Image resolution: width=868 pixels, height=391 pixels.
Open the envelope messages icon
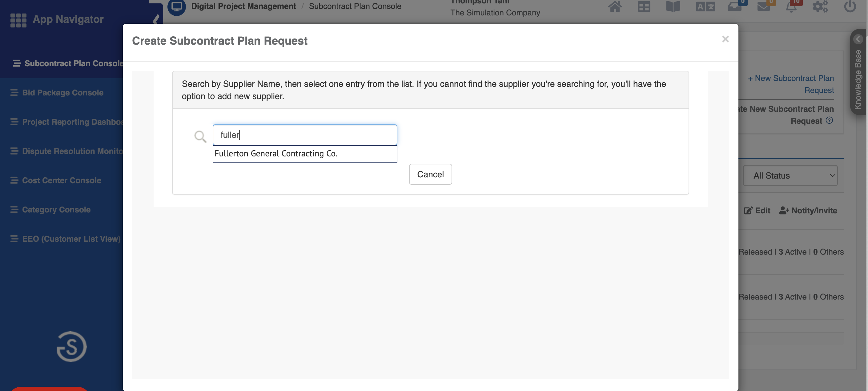tap(763, 6)
